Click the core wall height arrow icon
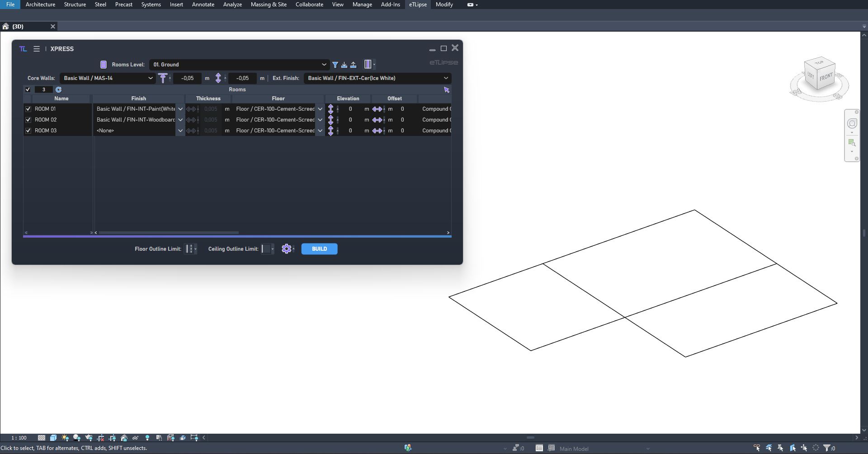This screenshot has width=868, height=454. [x=218, y=78]
